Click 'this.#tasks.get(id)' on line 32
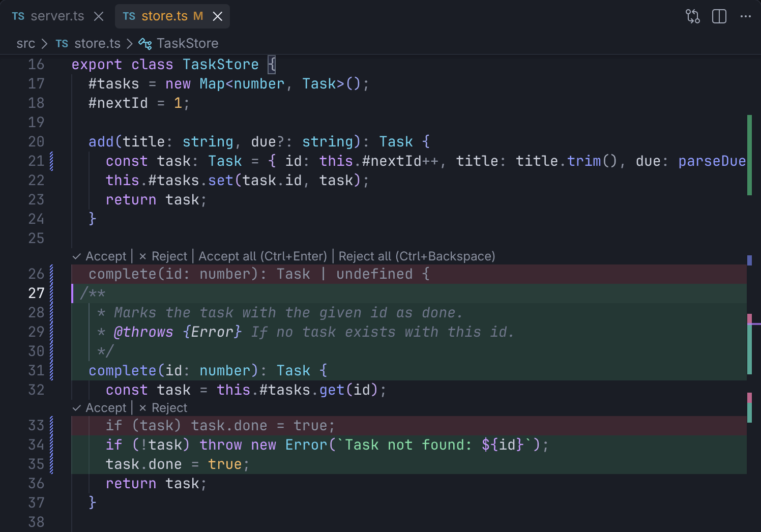 (x=297, y=390)
